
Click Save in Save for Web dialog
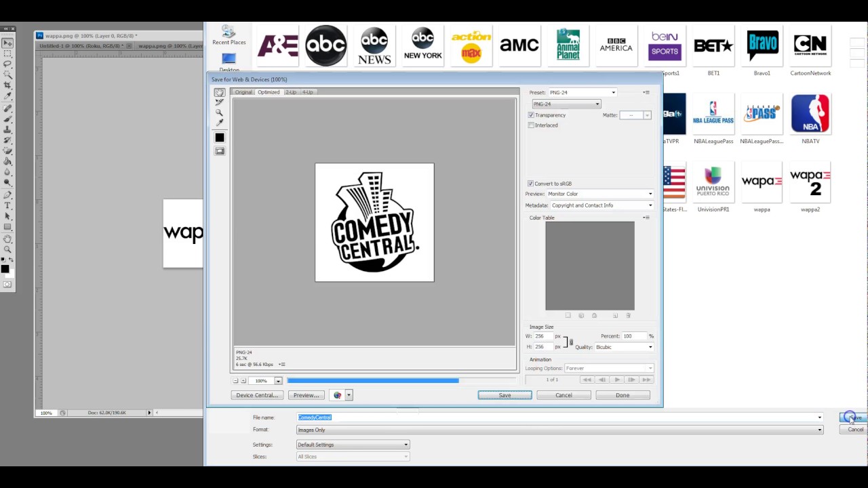click(505, 395)
